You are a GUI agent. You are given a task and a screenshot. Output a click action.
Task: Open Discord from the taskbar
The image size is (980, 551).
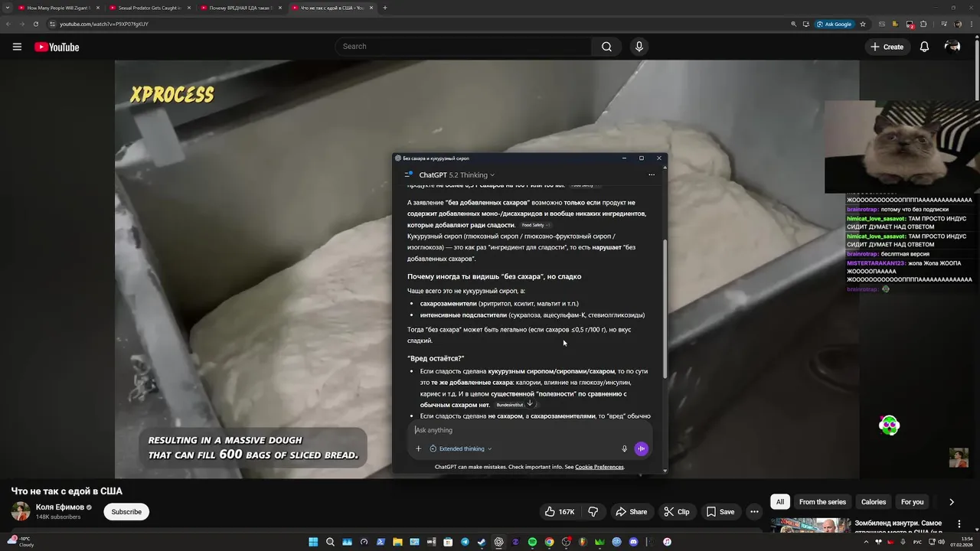pyautogui.click(x=633, y=542)
